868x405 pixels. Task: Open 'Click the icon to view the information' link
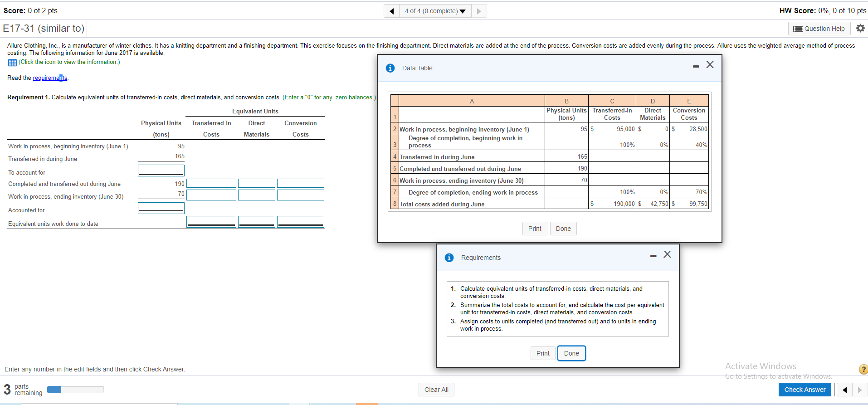(x=69, y=62)
